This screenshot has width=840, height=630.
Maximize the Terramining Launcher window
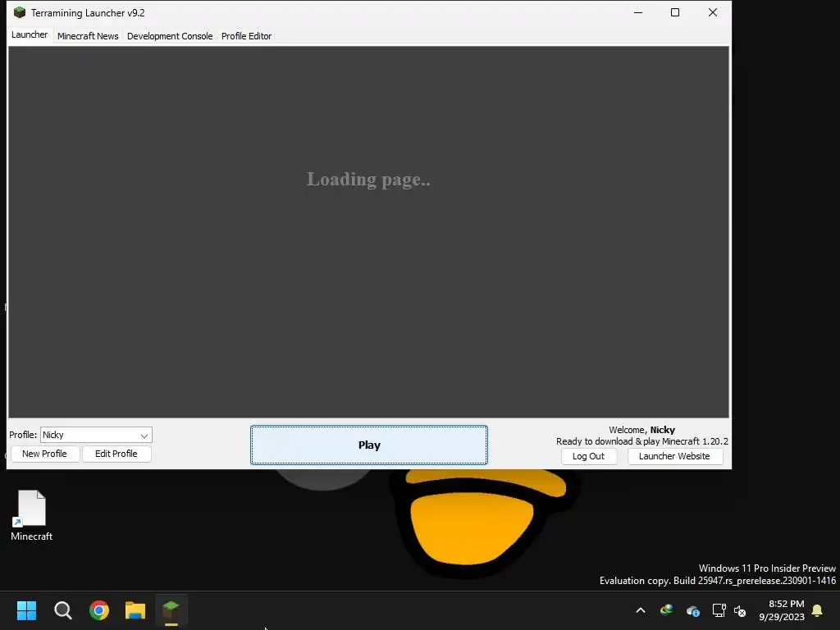[x=675, y=12]
